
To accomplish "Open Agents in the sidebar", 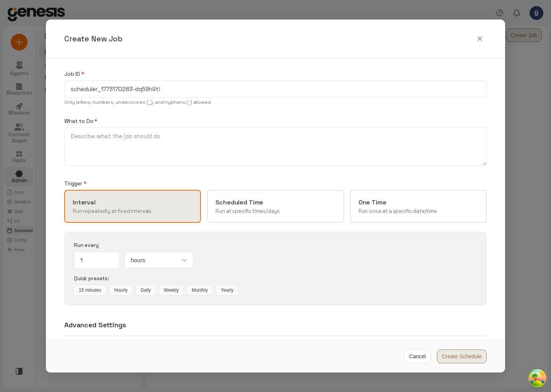I will point(19,69).
